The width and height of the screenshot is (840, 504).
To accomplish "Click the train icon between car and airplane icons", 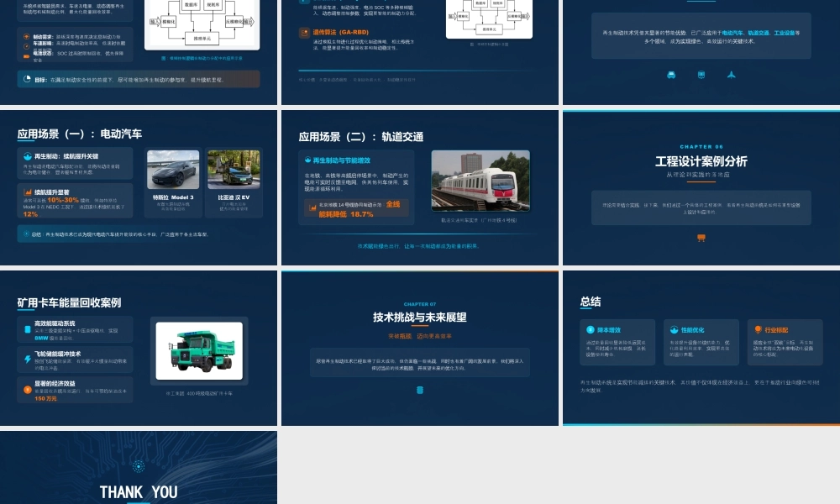I will point(701,75).
